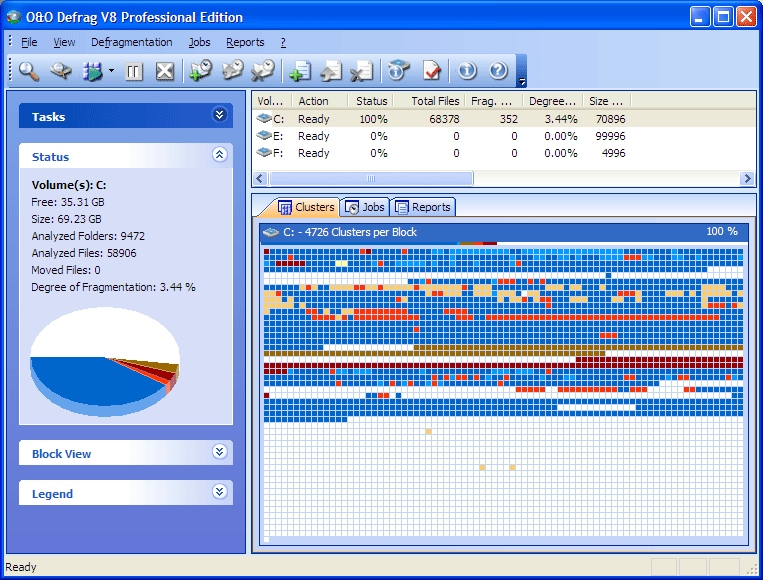This screenshot has width=763, height=580.
Task: Switch to the Reports tab
Action: (423, 207)
